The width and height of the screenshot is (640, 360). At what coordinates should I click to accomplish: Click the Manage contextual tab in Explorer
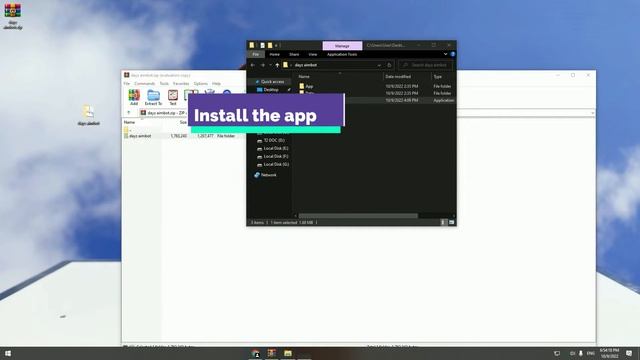(x=342, y=46)
